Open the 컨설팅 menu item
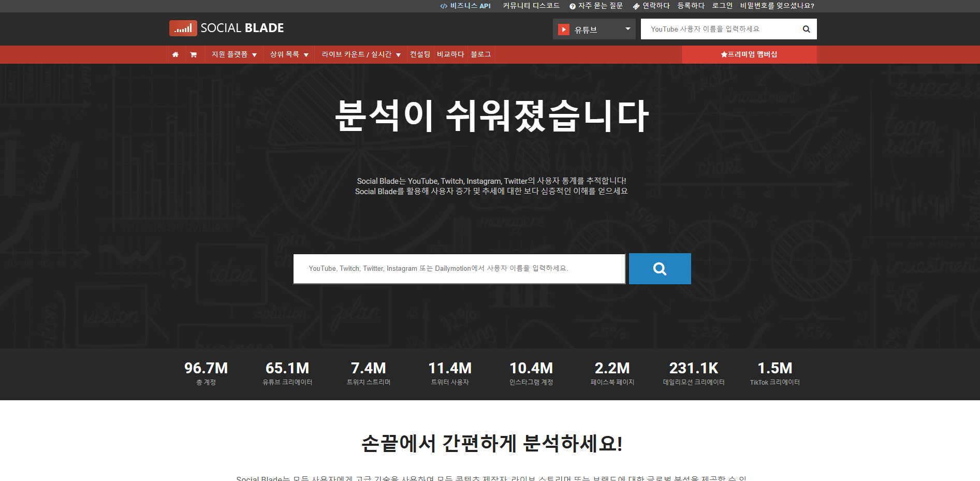980x481 pixels. click(420, 54)
